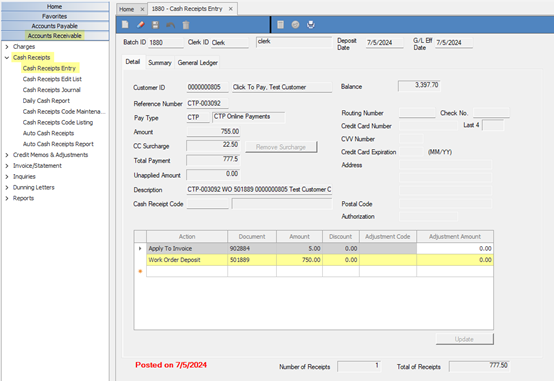Open the Home navigation section
Image resolution: width=554 pixels, height=381 pixels.
pos(55,6)
